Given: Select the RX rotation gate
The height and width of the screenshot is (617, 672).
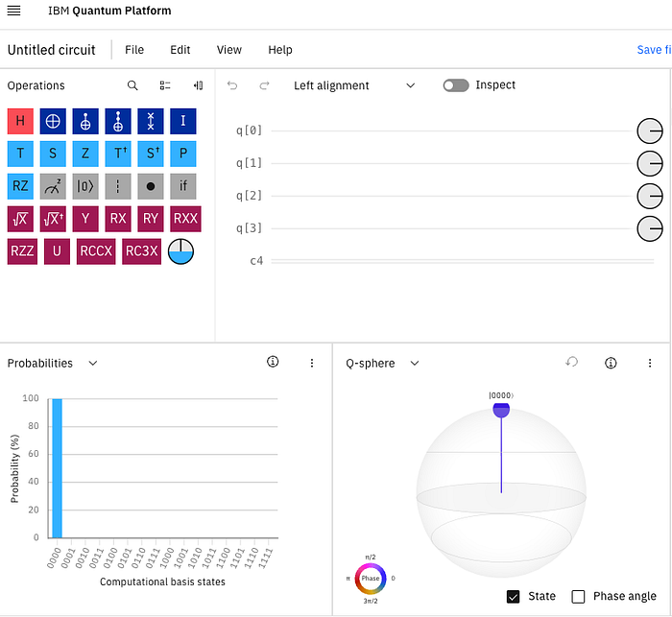Looking at the screenshot, I should [x=118, y=219].
